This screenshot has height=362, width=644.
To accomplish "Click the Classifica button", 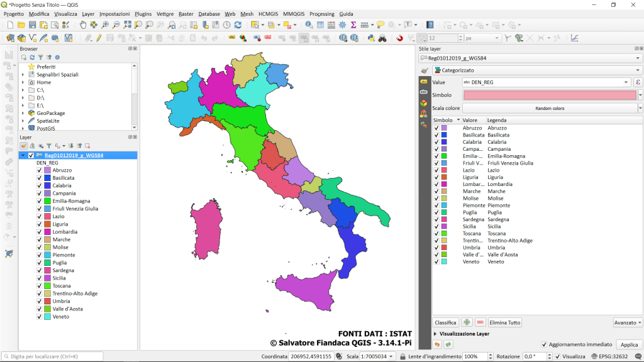I will (446, 322).
